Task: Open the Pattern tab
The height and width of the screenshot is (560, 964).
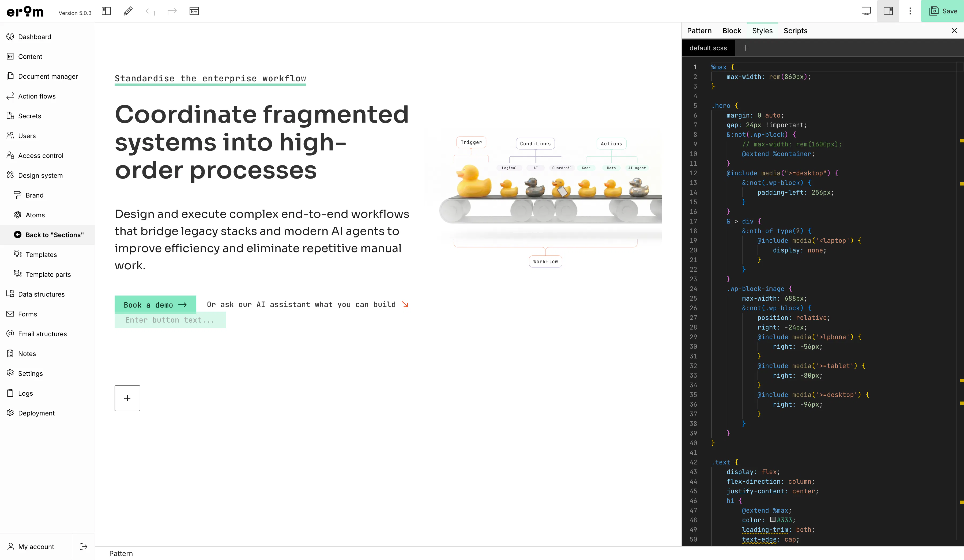Action: [699, 31]
